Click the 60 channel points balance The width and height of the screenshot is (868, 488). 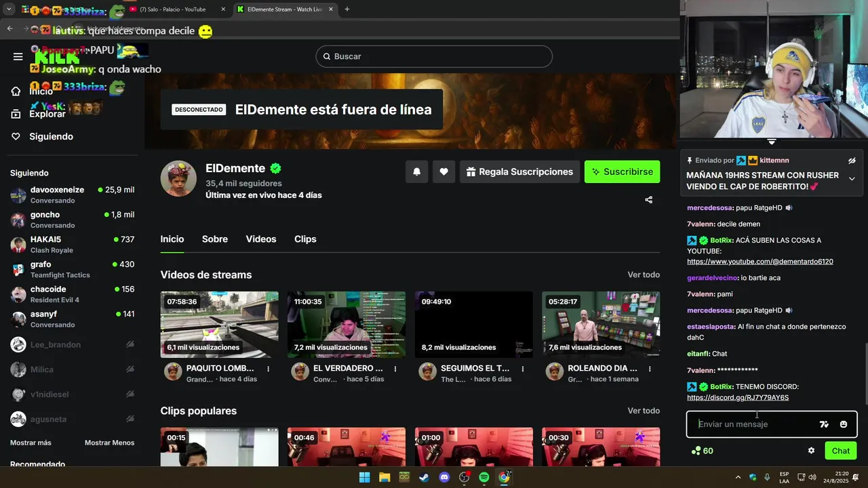pos(702,451)
